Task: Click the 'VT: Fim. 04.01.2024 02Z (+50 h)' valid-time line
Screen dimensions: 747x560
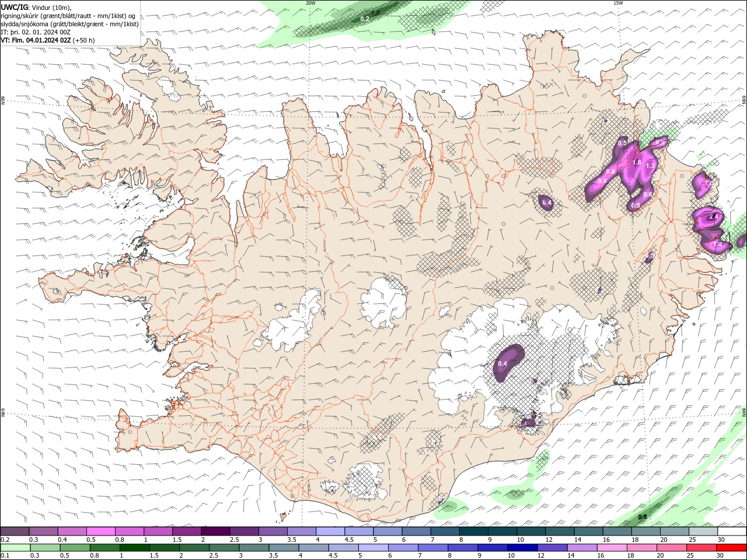Action: coord(48,40)
